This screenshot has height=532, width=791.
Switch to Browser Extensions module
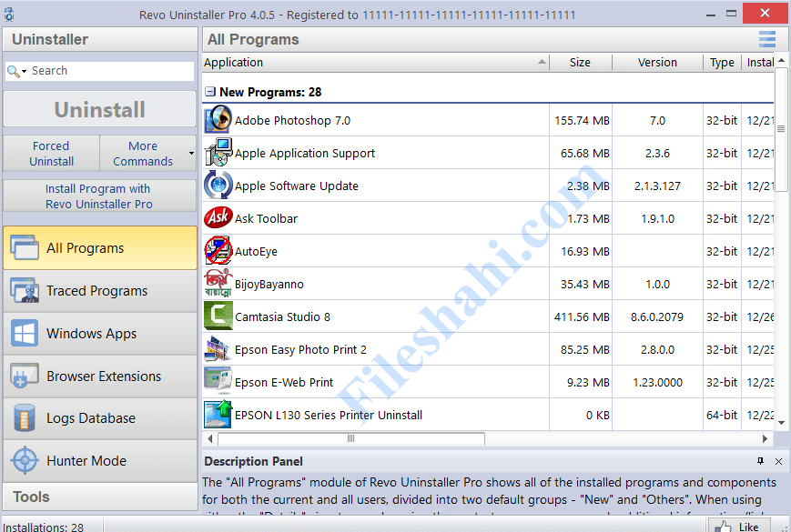(100, 376)
